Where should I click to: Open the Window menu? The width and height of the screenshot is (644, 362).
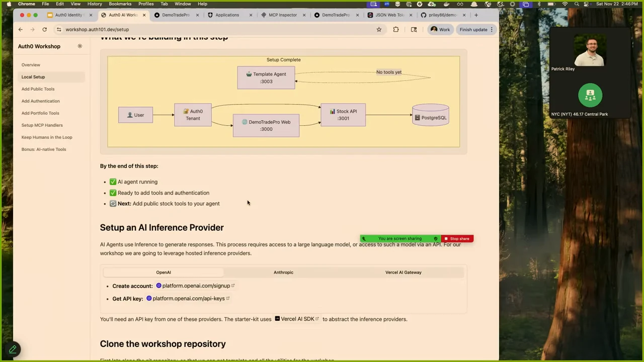tap(183, 4)
